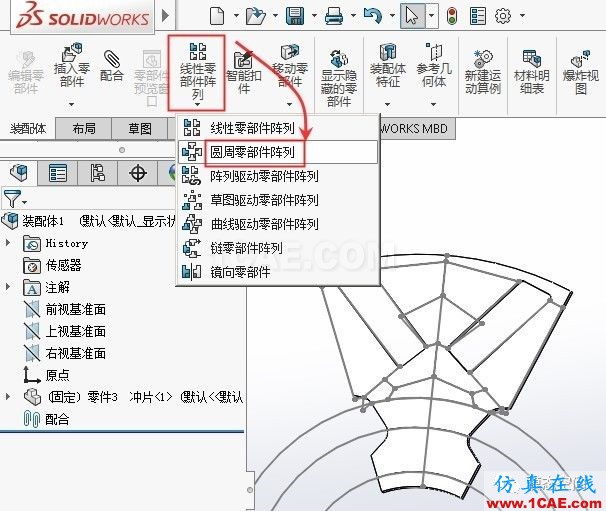
Task: Open the dropdown arrow beside New
Action: [x=236, y=16]
